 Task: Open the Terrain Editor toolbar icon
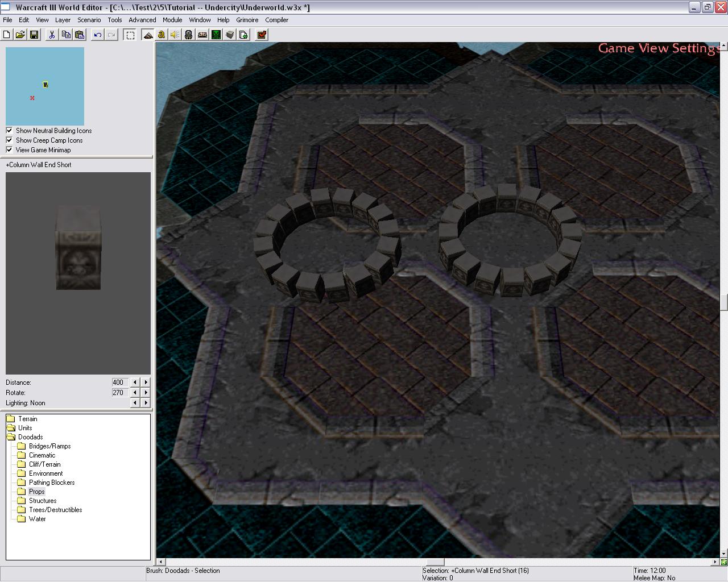[148, 35]
